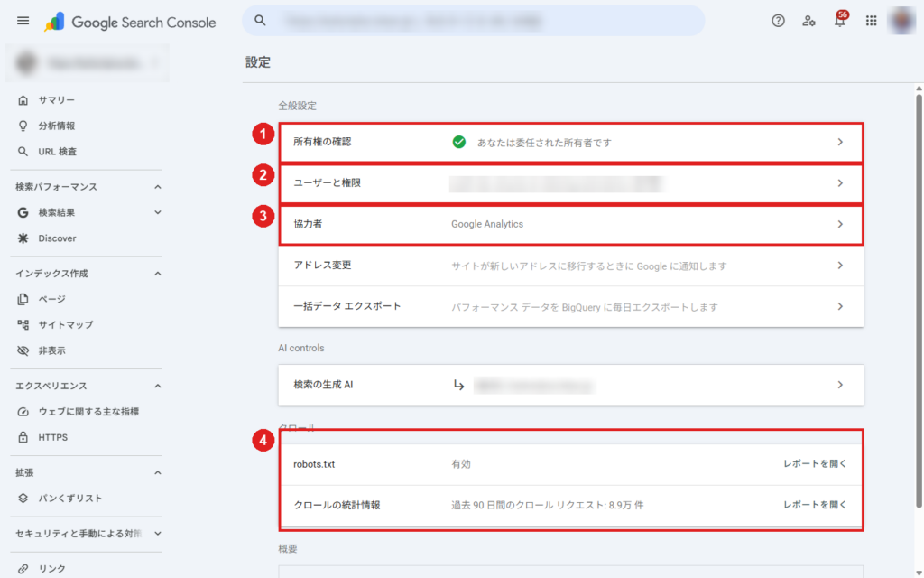Open サイトマップ in sidebar
This screenshot has width=924, height=578.
[65, 324]
